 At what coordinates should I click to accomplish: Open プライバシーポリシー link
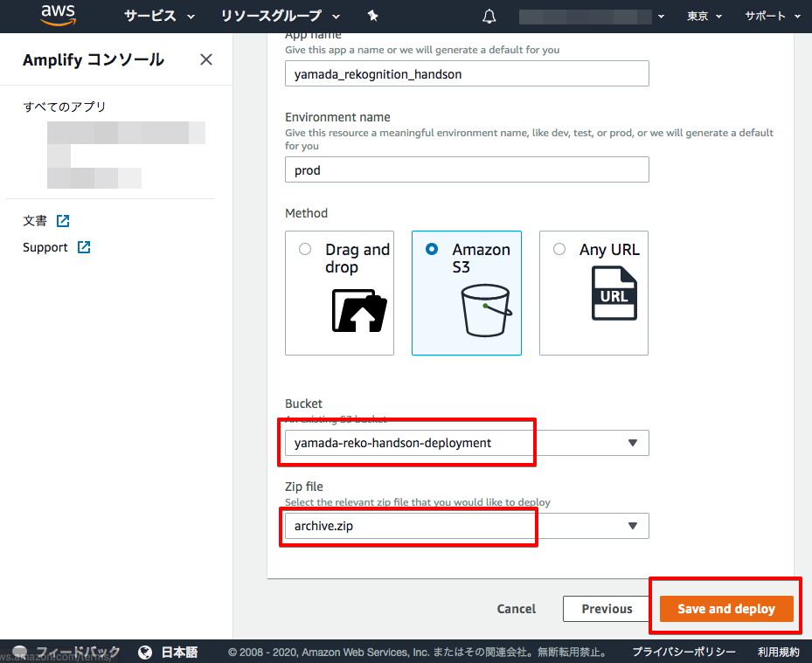684,653
